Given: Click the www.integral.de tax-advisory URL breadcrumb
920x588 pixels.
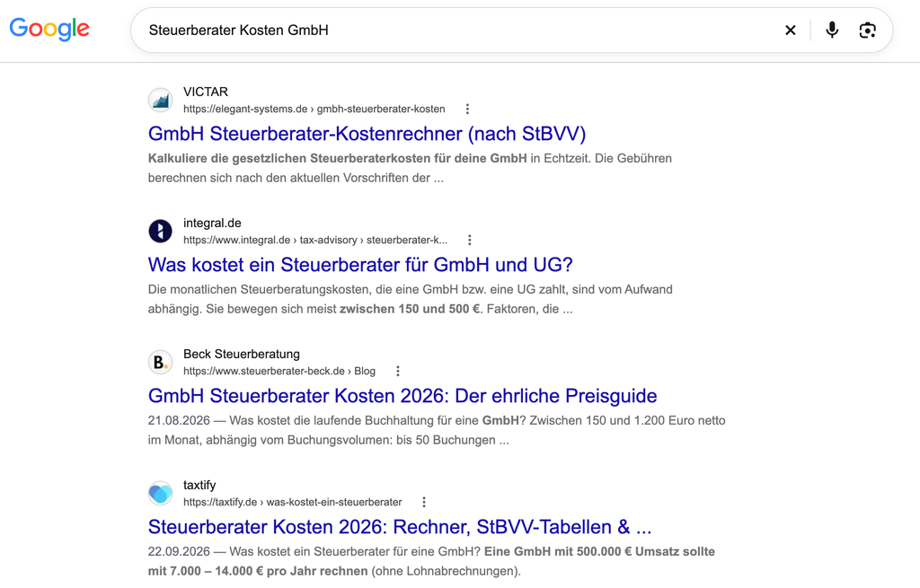Looking at the screenshot, I should pos(315,240).
